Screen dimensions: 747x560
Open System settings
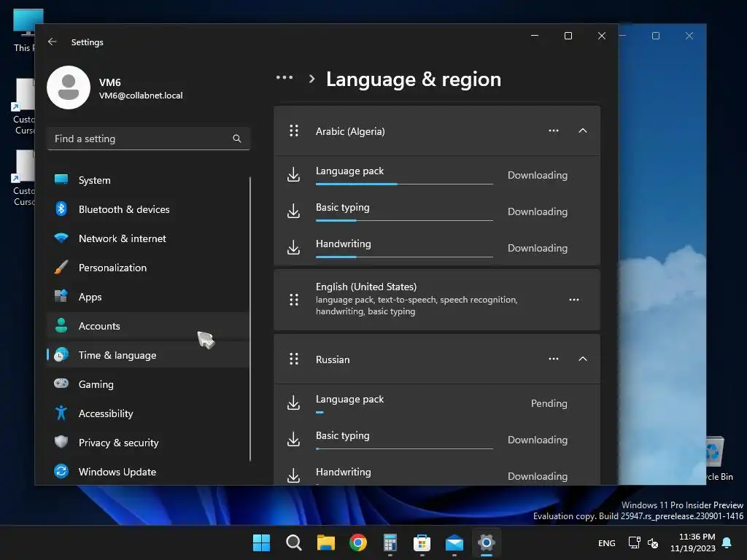(147, 181)
